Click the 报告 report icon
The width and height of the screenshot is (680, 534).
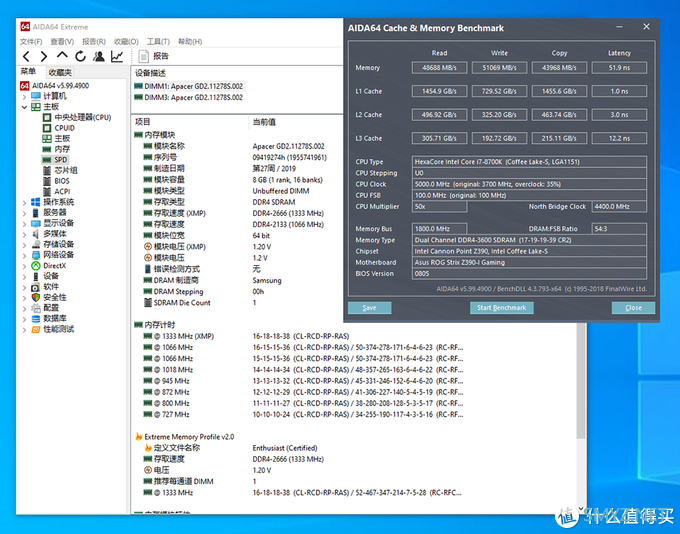point(144,56)
